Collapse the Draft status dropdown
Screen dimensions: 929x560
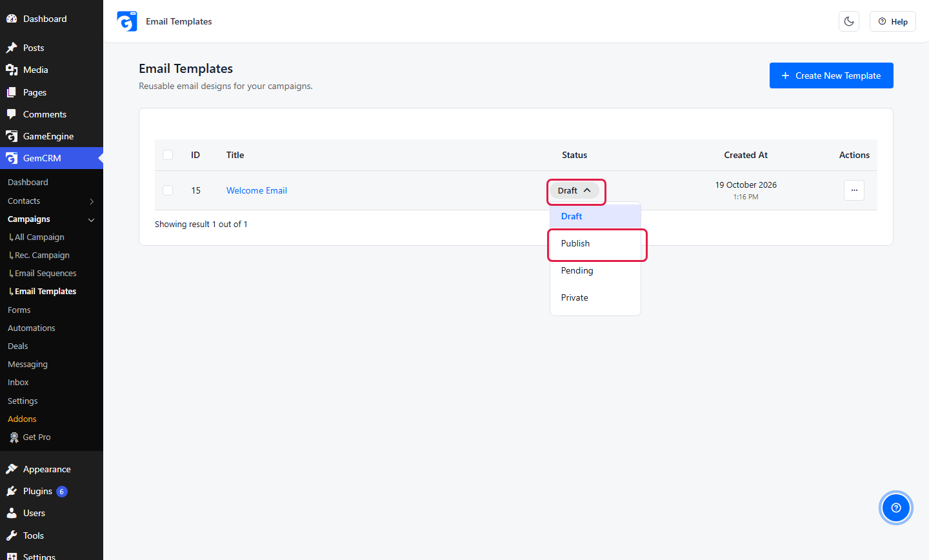click(x=574, y=190)
